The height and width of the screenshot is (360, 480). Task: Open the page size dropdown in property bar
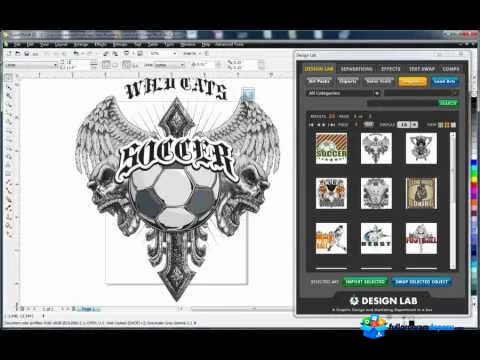(31, 65)
